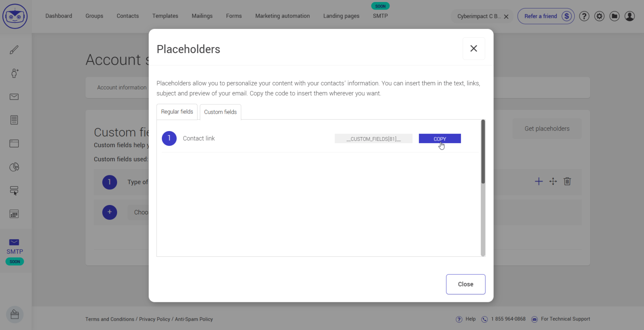Open the pencil create icon in sidebar
The height and width of the screenshot is (330, 644).
(14, 50)
